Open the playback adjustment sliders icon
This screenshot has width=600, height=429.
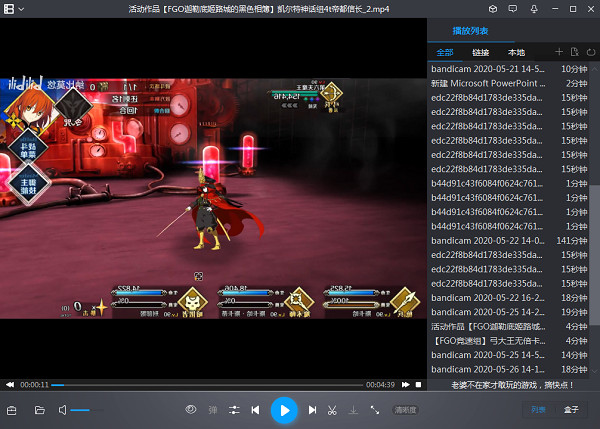[234, 410]
